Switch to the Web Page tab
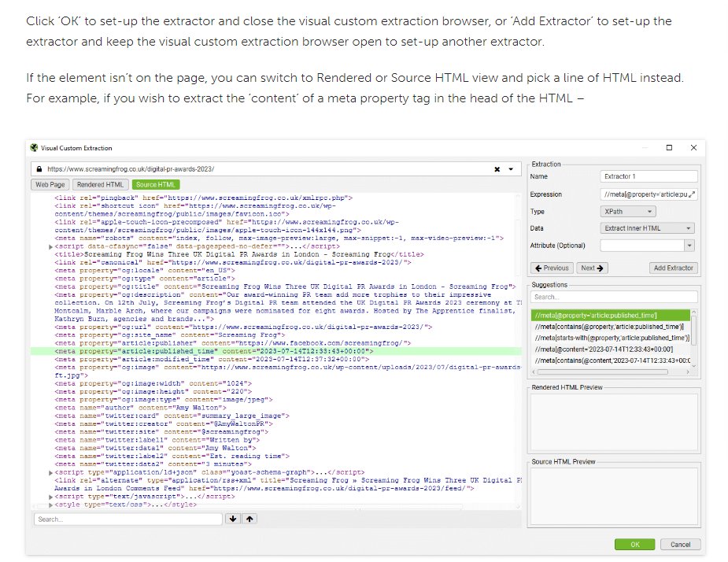 click(50, 184)
